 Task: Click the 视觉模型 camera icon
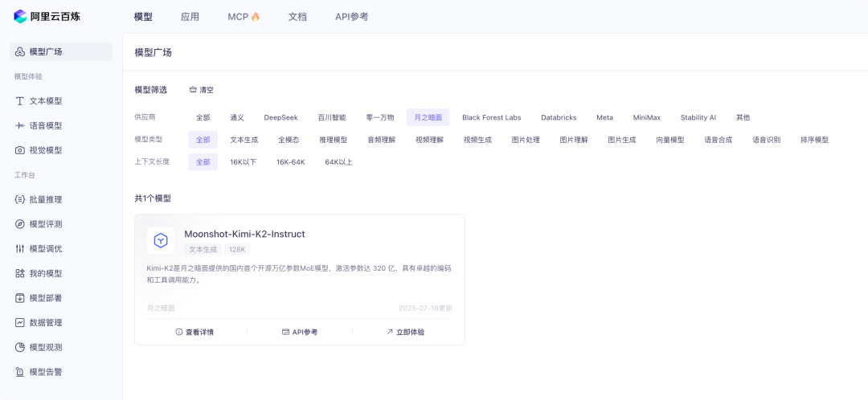point(20,150)
